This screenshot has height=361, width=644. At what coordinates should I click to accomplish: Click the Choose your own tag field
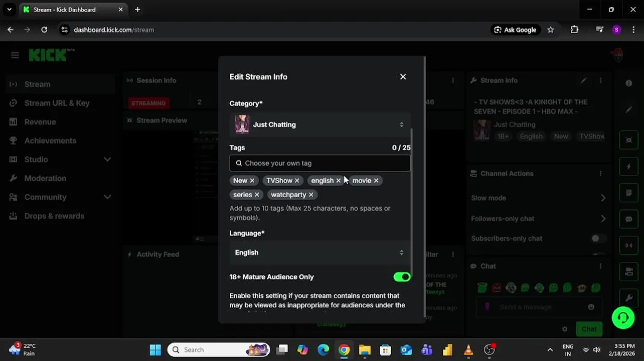tap(319, 163)
